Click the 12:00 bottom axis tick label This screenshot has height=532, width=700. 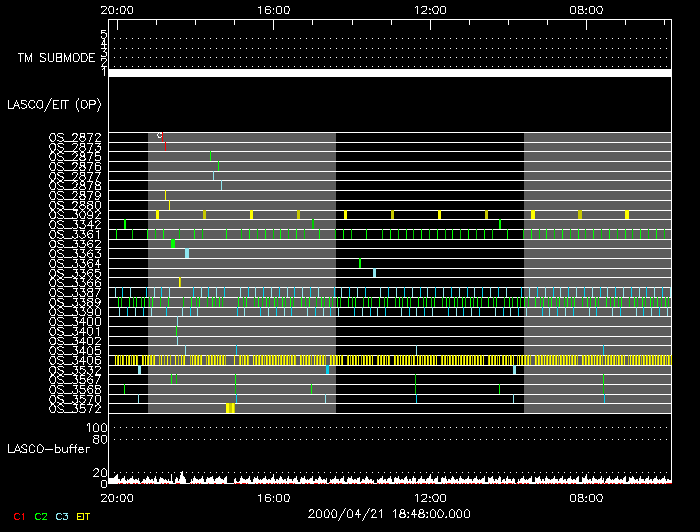[429, 496]
